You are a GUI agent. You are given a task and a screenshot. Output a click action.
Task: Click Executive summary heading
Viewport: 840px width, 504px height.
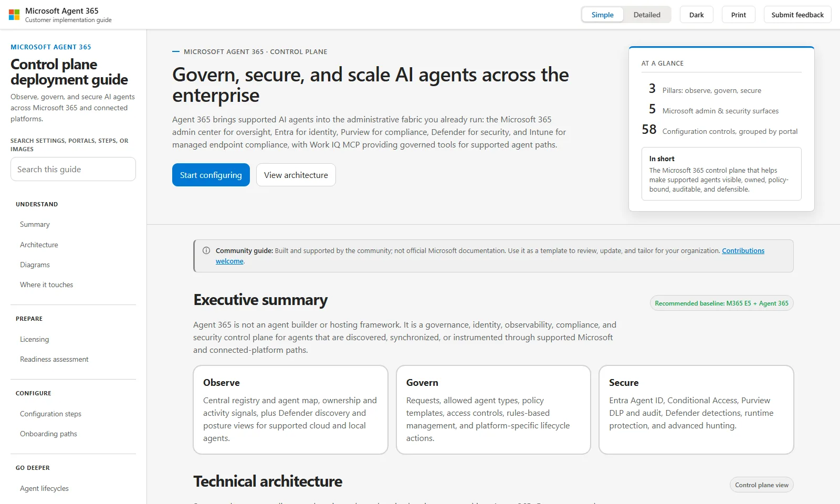click(x=260, y=300)
